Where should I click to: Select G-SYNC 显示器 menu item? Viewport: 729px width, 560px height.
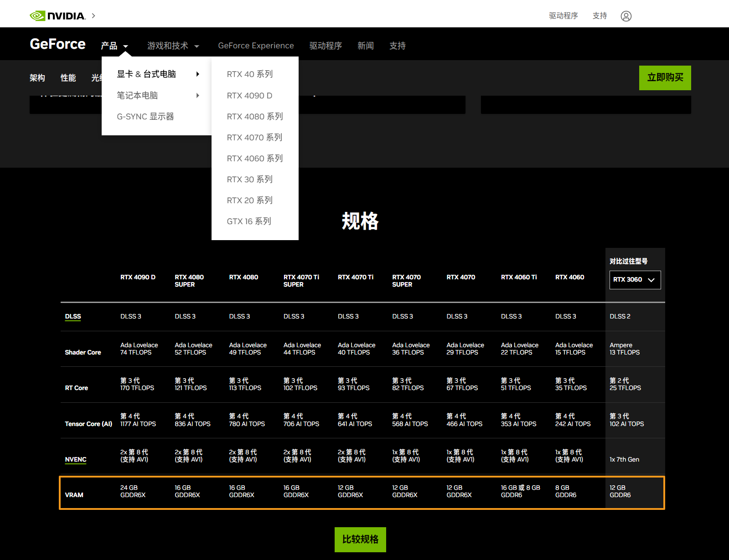point(145,117)
